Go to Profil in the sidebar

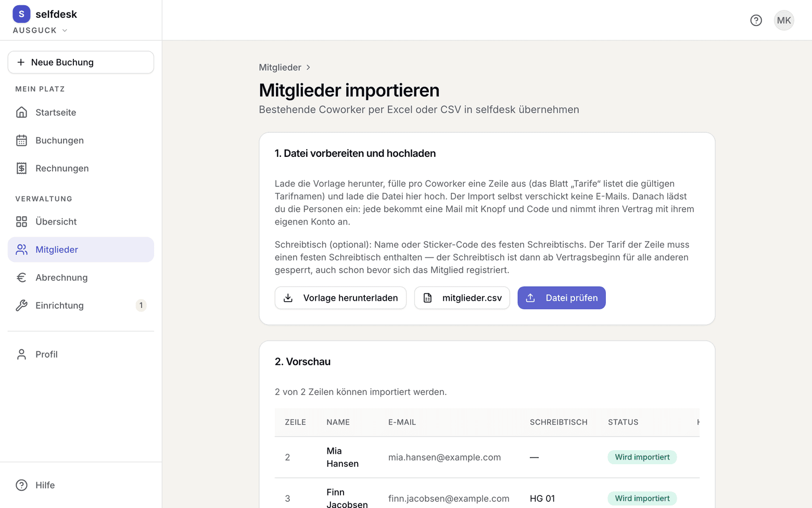click(81, 354)
